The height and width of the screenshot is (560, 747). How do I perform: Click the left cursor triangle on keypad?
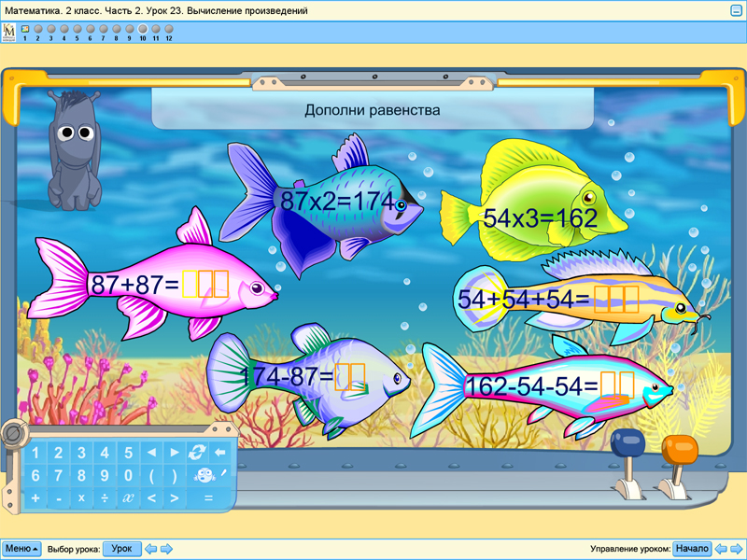tap(151, 453)
